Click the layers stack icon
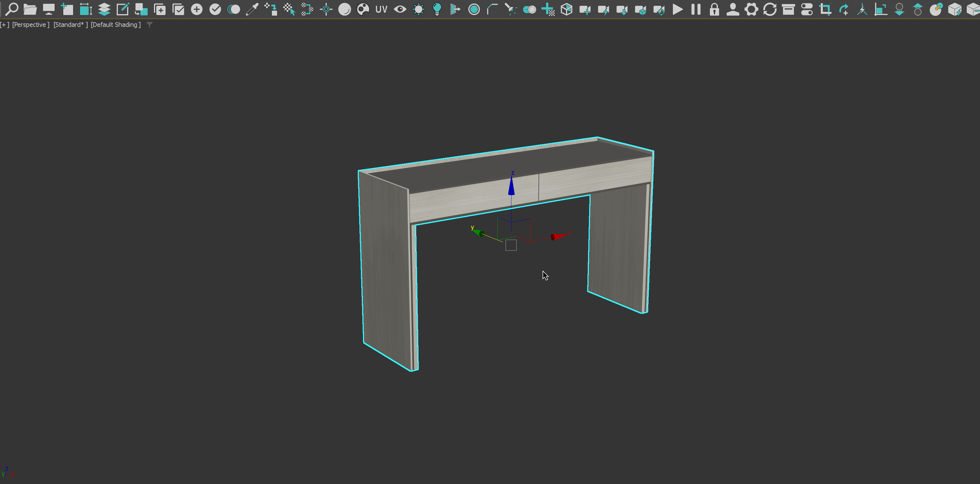 [x=104, y=9]
